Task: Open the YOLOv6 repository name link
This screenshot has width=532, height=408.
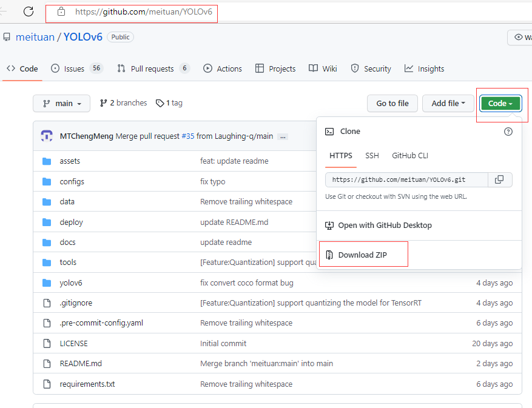Action: 82,37
